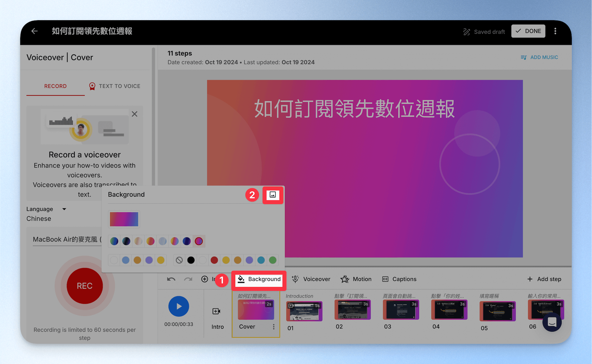This screenshot has height=364, width=592.
Task: Open the three-dot menu beside DONE
Action: click(x=555, y=31)
